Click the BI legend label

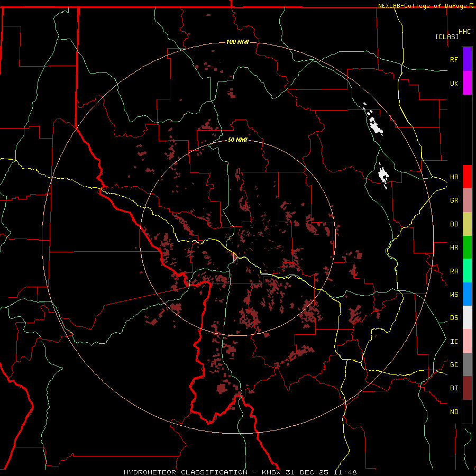click(x=454, y=388)
